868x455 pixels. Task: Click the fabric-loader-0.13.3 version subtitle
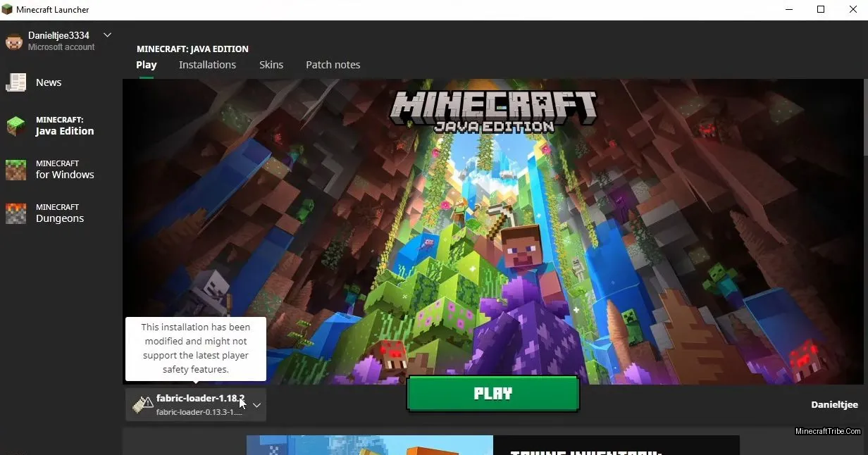pyautogui.click(x=199, y=412)
